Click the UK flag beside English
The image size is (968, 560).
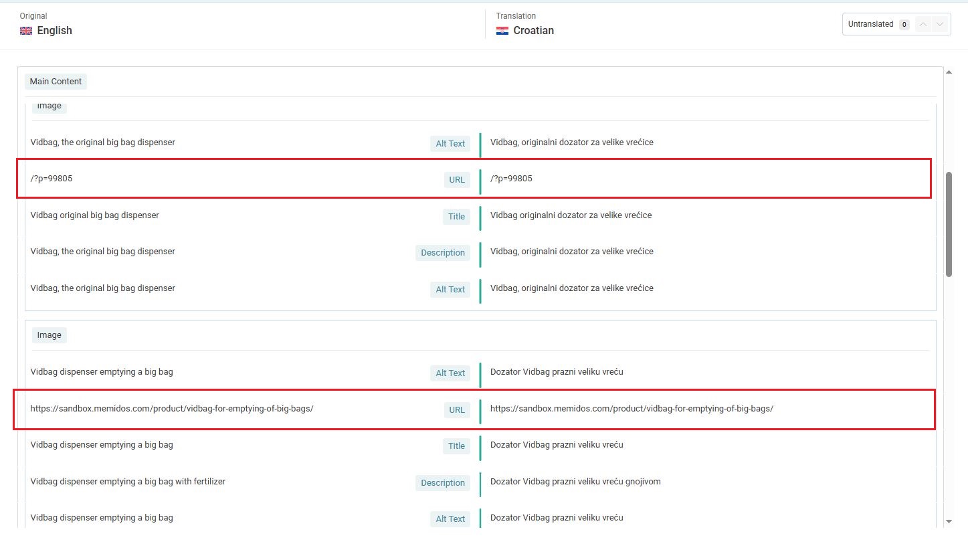pos(26,31)
